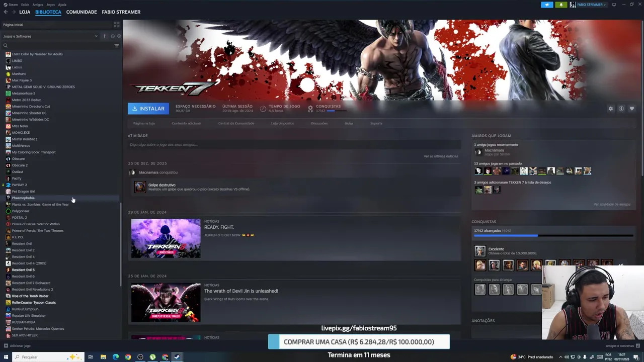The width and height of the screenshot is (644, 362).
Task: Select Mortal Kombat 1 in the list
Action: click(x=25, y=139)
